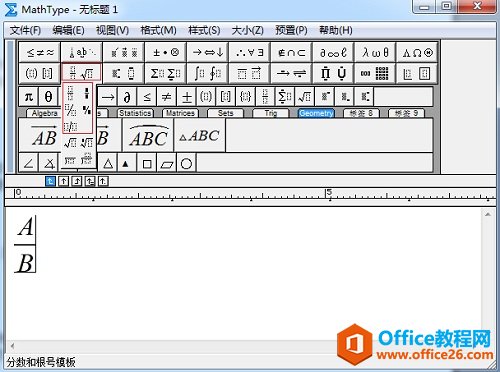The image size is (500, 372).
Task: Switch to the Trig tab
Action: tap(271, 113)
